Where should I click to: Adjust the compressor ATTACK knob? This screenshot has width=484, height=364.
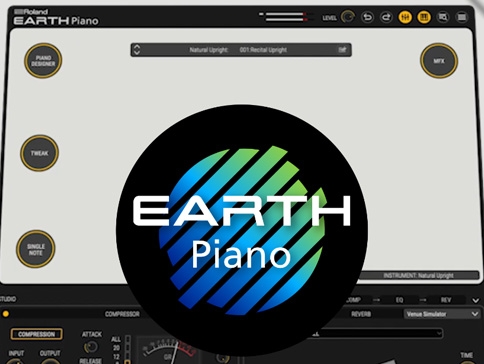click(91, 347)
